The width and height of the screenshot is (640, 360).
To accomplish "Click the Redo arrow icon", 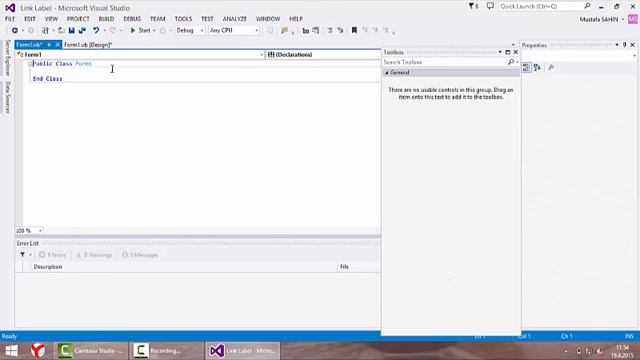I will (113, 31).
